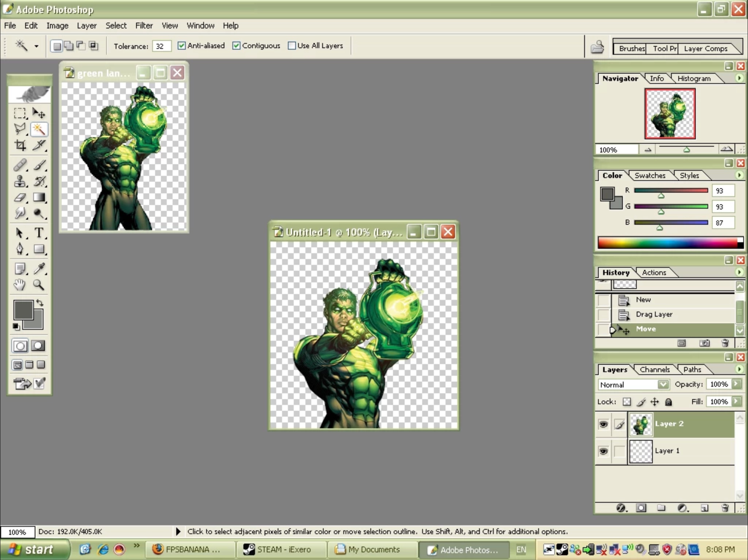This screenshot has width=748, height=560.
Task: Select the Type tool
Action: click(x=39, y=232)
